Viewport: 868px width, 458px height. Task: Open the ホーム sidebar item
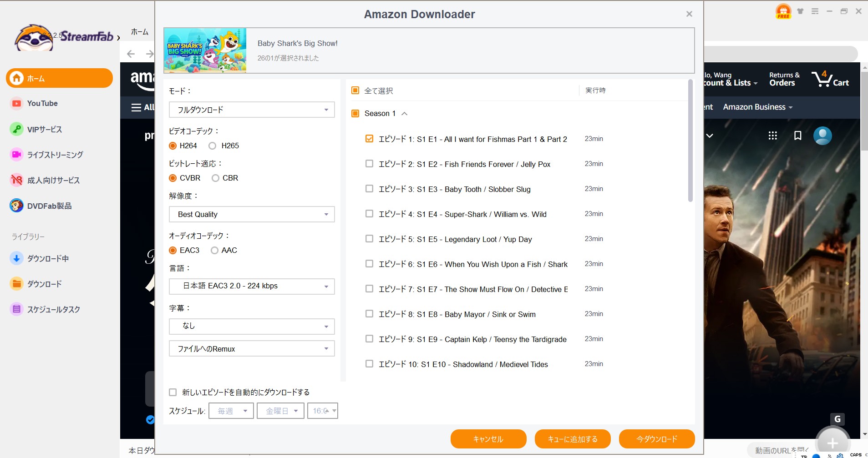[x=59, y=78]
